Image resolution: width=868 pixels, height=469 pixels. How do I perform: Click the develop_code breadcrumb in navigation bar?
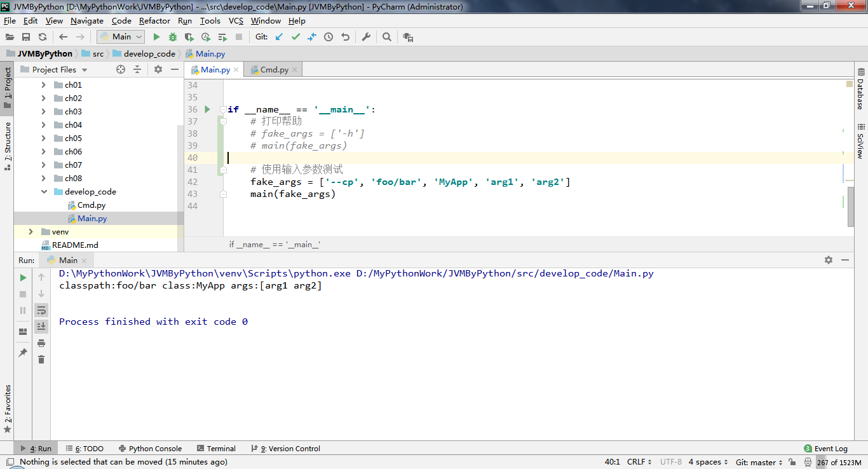click(144, 53)
